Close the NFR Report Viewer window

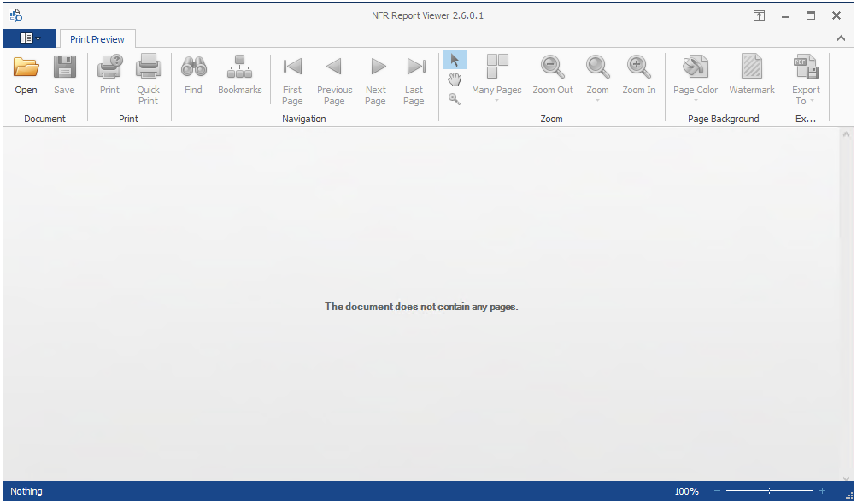pos(836,15)
